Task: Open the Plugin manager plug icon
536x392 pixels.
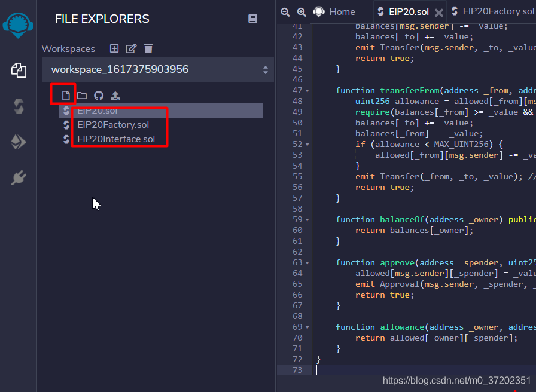Action: point(19,177)
